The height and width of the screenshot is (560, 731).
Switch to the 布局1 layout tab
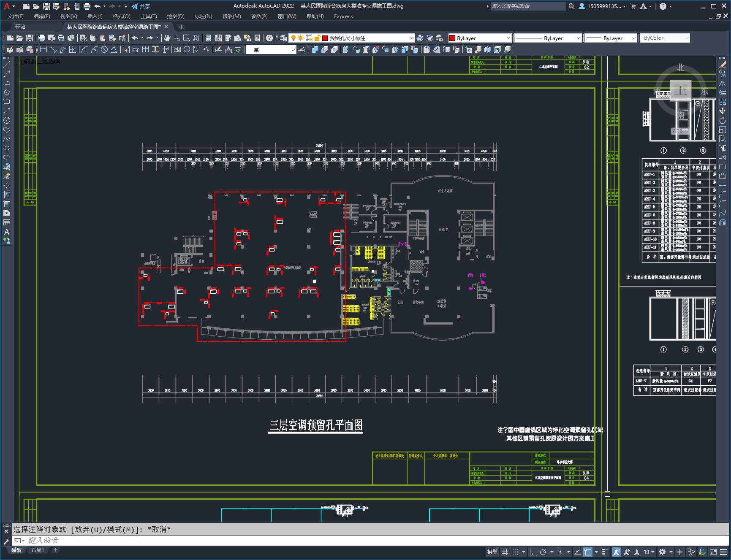(38, 550)
